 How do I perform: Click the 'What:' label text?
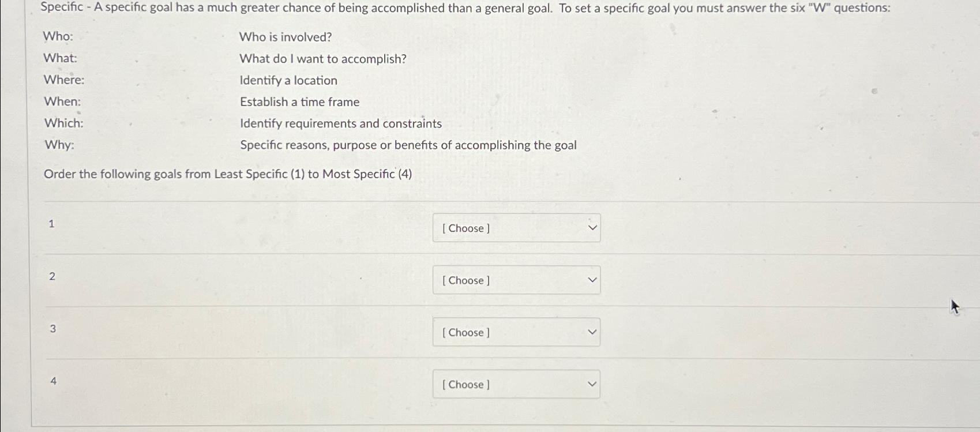[x=59, y=58]
